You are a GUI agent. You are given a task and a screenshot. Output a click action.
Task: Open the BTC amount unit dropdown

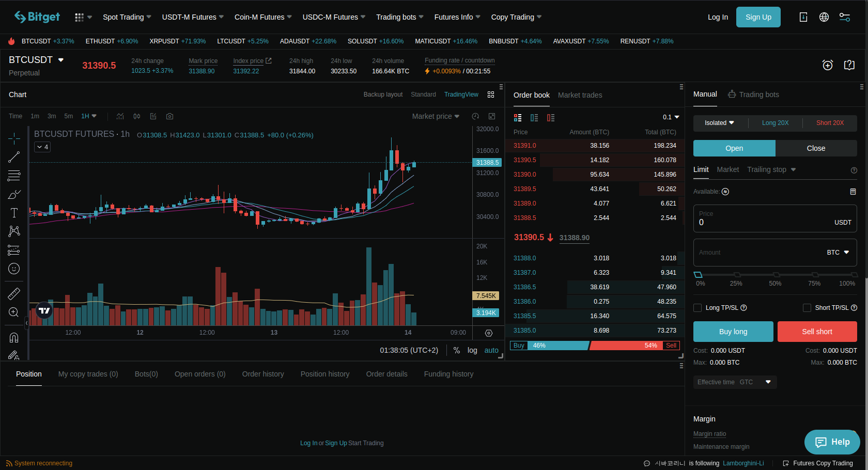coord(838,253)
